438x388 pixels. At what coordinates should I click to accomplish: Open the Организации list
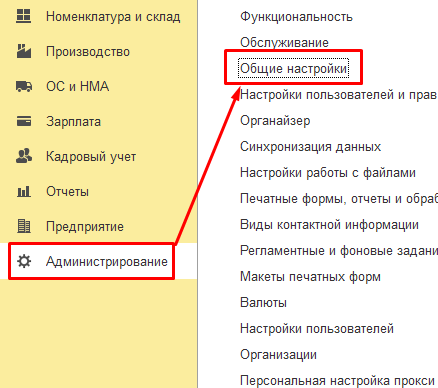coord(278,355)
